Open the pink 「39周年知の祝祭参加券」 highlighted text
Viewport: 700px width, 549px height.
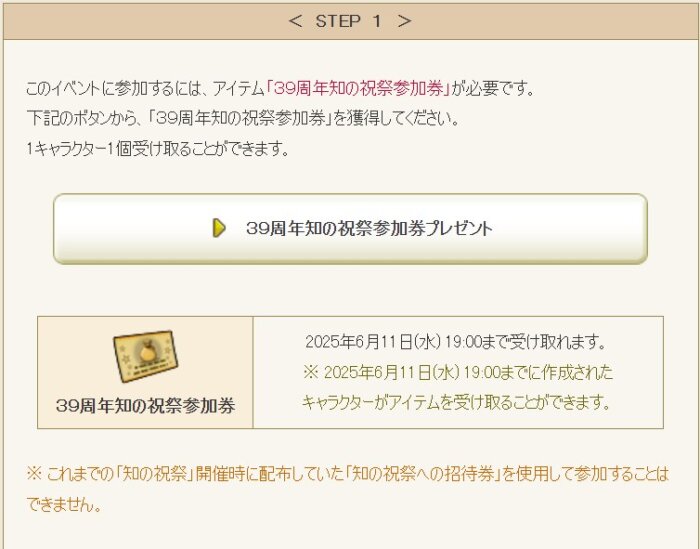pos(358,88)
